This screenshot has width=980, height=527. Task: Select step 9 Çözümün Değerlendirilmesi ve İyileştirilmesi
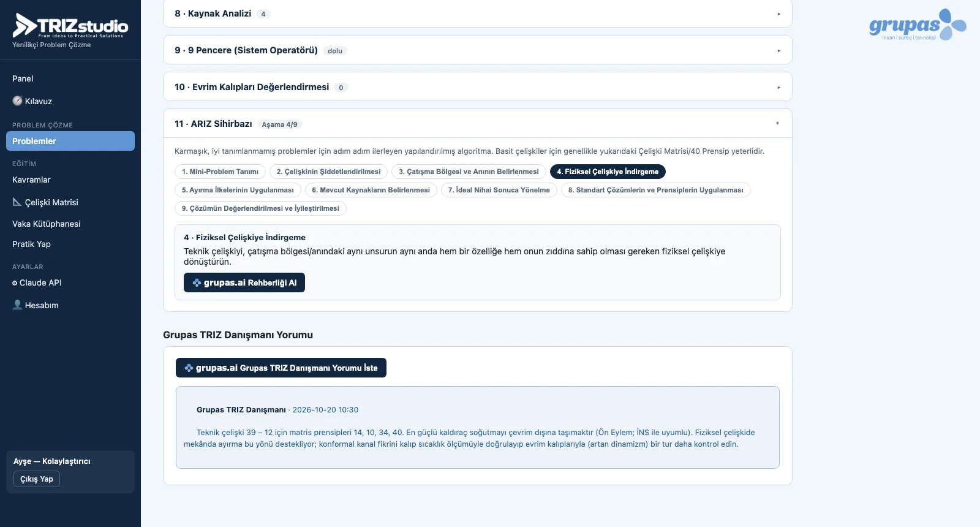[260, 208]
